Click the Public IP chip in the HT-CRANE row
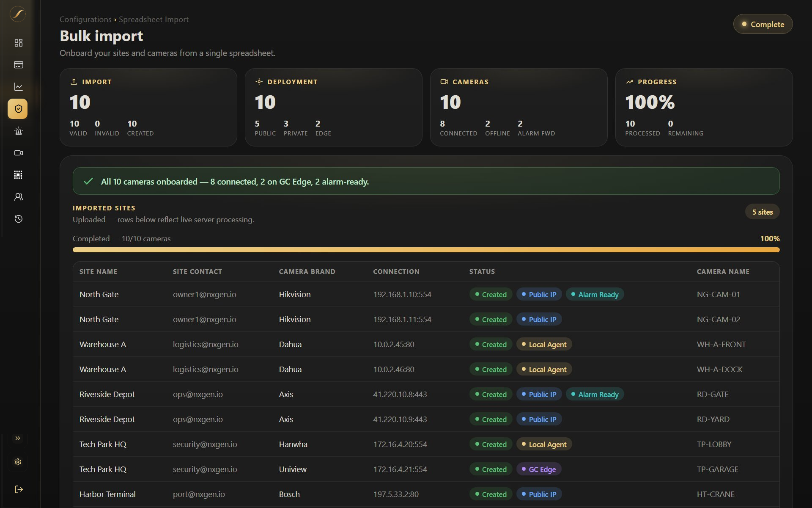The image size is (812, 508). coord(539,494)
